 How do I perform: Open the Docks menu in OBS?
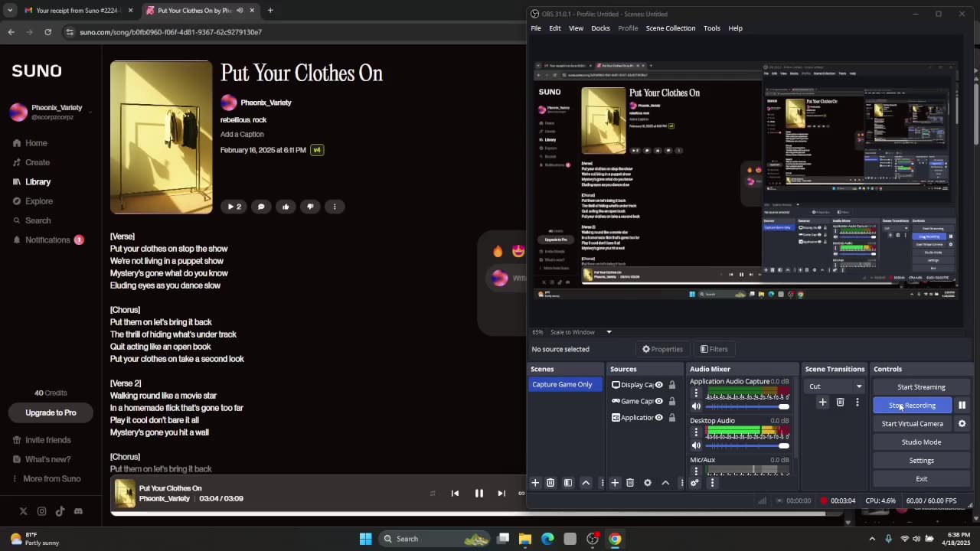(600, 28)
